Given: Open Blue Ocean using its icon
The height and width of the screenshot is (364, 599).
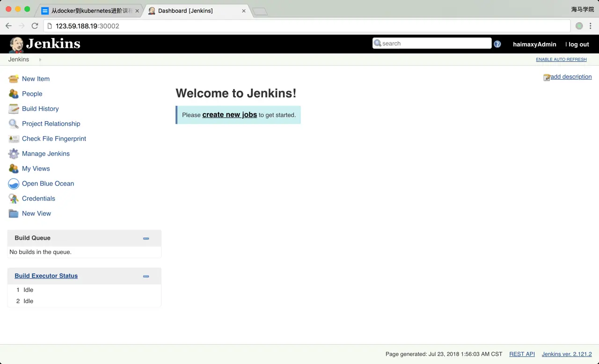Looking at the screenshot, I should click(x=13, y=183).
